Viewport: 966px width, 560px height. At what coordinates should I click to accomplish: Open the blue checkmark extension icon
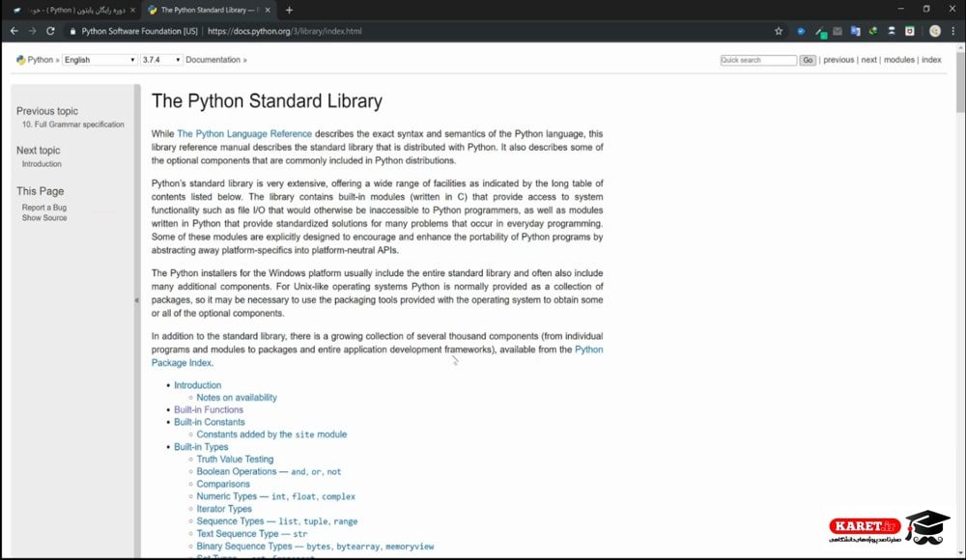(x=801, y=31)
